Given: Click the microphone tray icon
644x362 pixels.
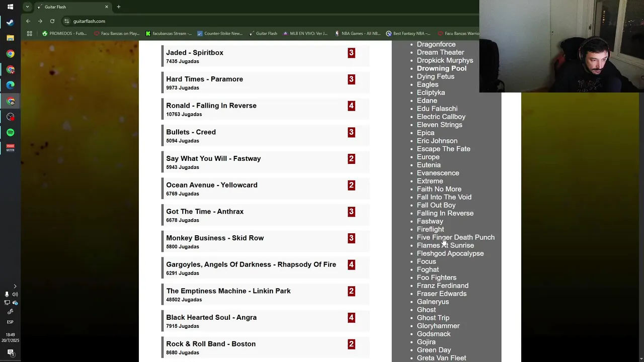Looking at the screenshot, I should point(7,294).
